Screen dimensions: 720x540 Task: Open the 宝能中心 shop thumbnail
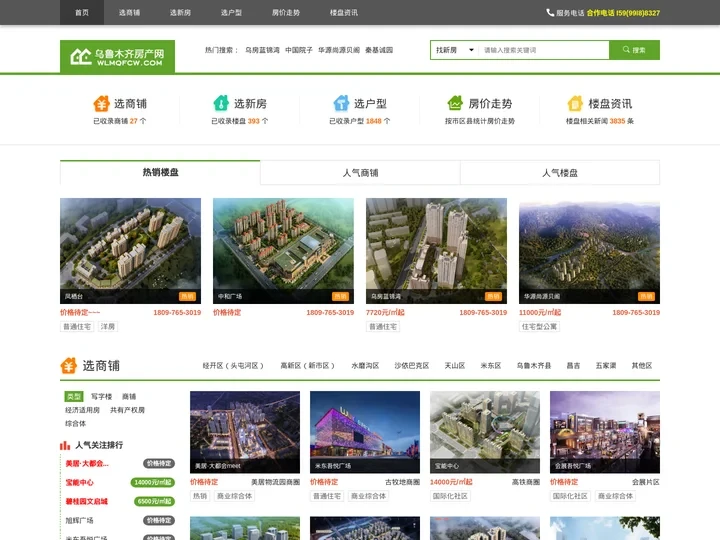(485, 432)
